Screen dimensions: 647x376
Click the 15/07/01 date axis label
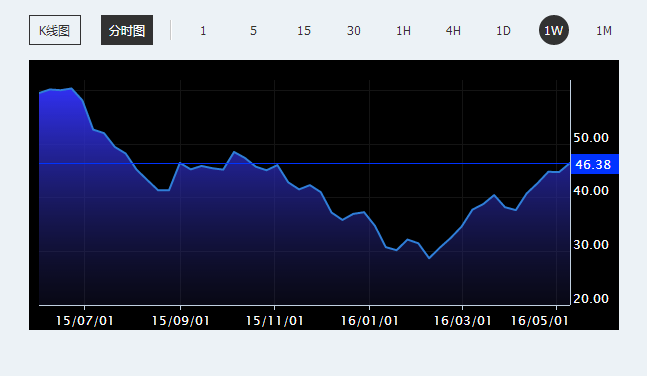(85, 321)
